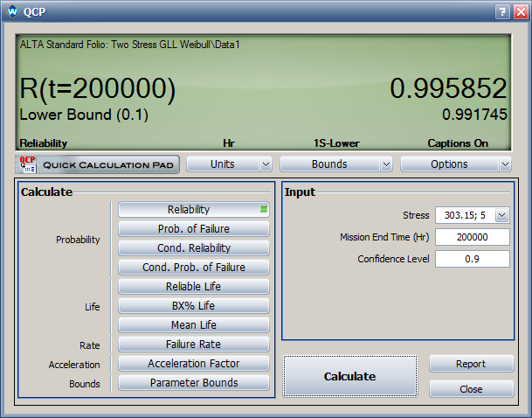Select the Reliability calculation option

(194, 210)
